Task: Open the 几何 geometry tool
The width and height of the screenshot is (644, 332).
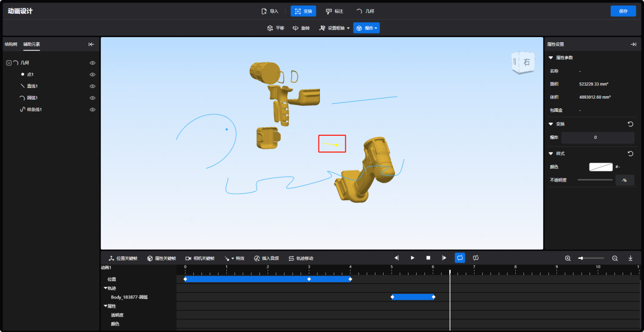Action: [x=365, y=11]
